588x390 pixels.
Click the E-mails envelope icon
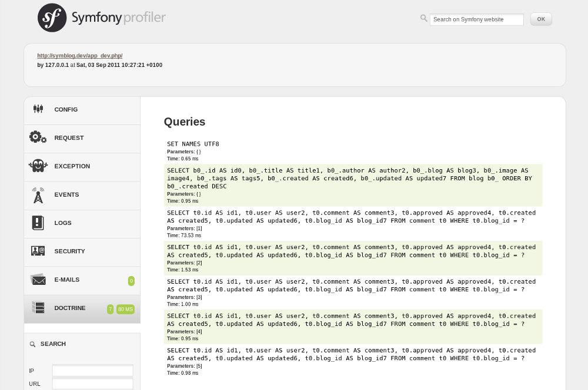(x=38, y=280)
